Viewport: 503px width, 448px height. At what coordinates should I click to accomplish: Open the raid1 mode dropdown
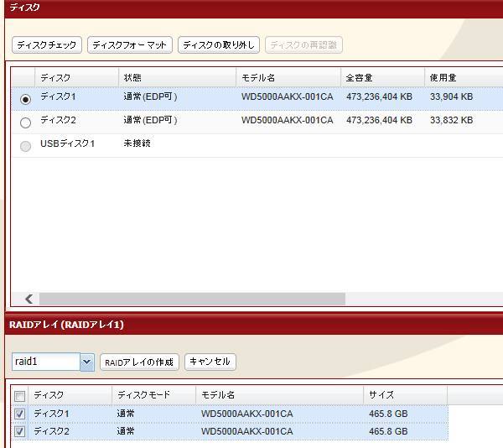click(87, 362)
